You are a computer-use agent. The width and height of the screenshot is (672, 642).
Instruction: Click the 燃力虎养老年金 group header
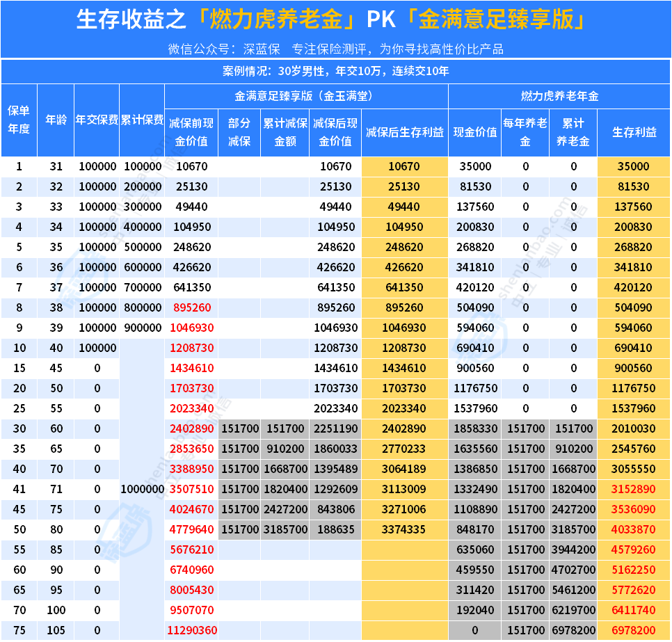coord(559,96)
